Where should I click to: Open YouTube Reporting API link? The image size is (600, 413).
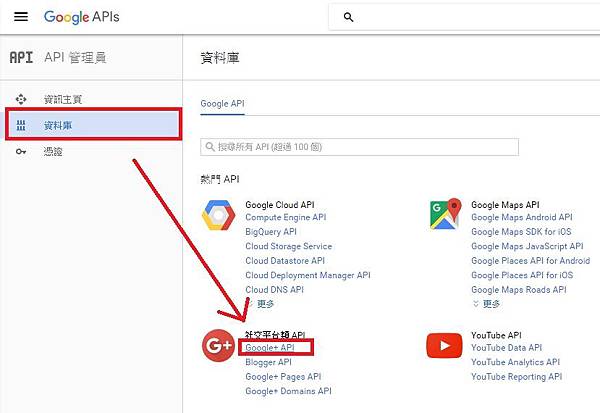tap(517, 377)
